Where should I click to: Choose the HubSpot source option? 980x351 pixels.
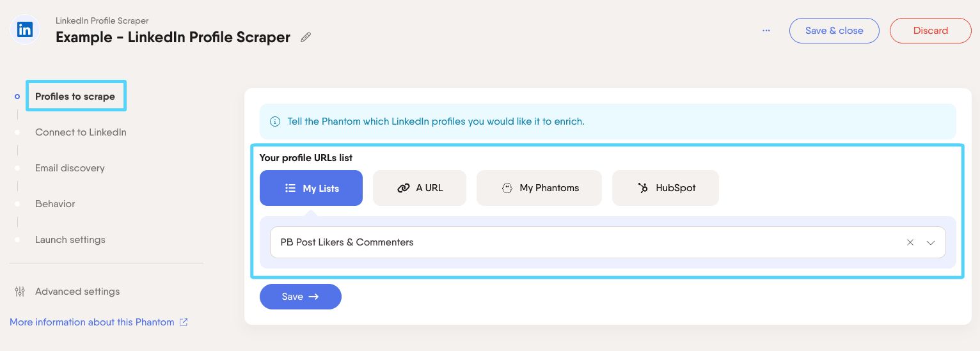pyautogui.click(x=665, y=188)
